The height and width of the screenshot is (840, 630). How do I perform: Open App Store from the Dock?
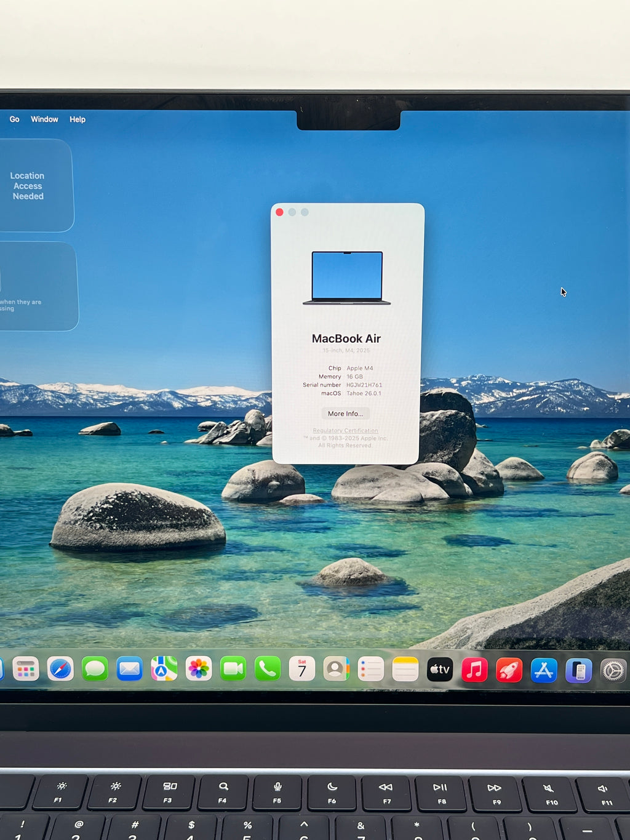[544, 670]
